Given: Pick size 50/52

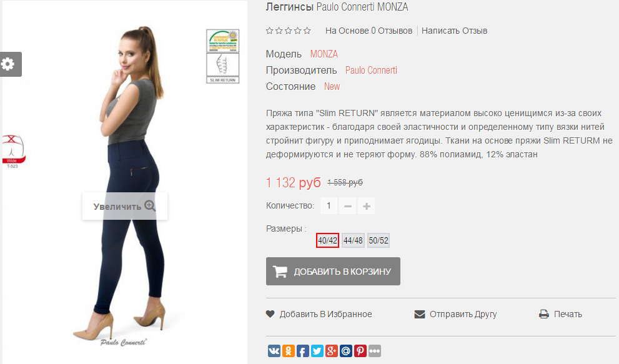Looking at the screenshot, I should tap(379, 240).
